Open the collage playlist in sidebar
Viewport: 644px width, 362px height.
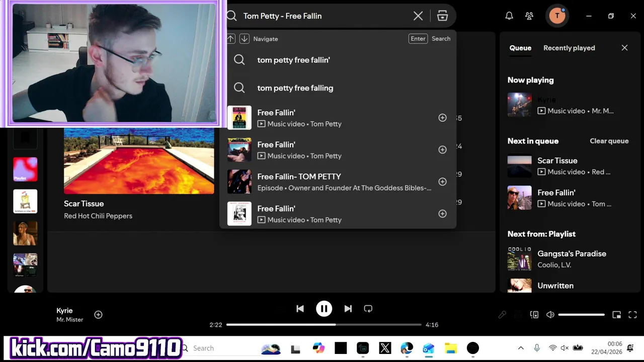[25, 265]
